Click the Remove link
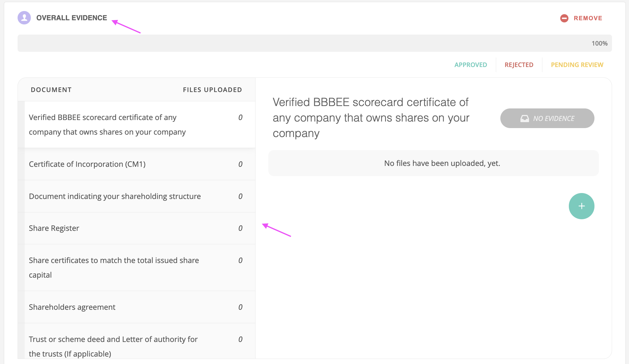The image size is (629, 364). 587,18
